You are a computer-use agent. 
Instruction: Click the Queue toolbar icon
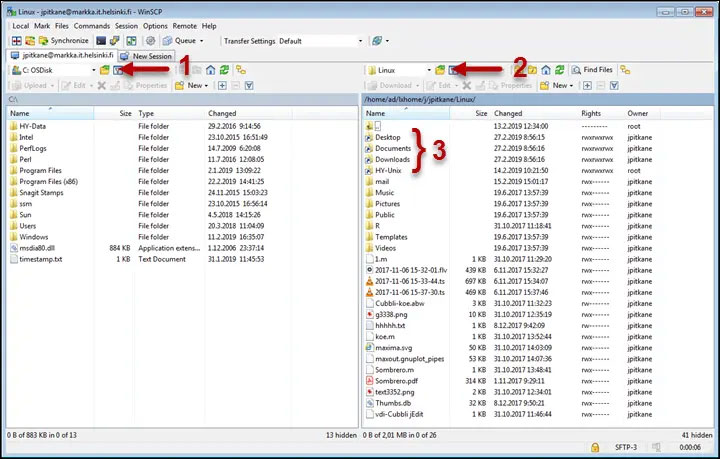[x=180, y=41]
